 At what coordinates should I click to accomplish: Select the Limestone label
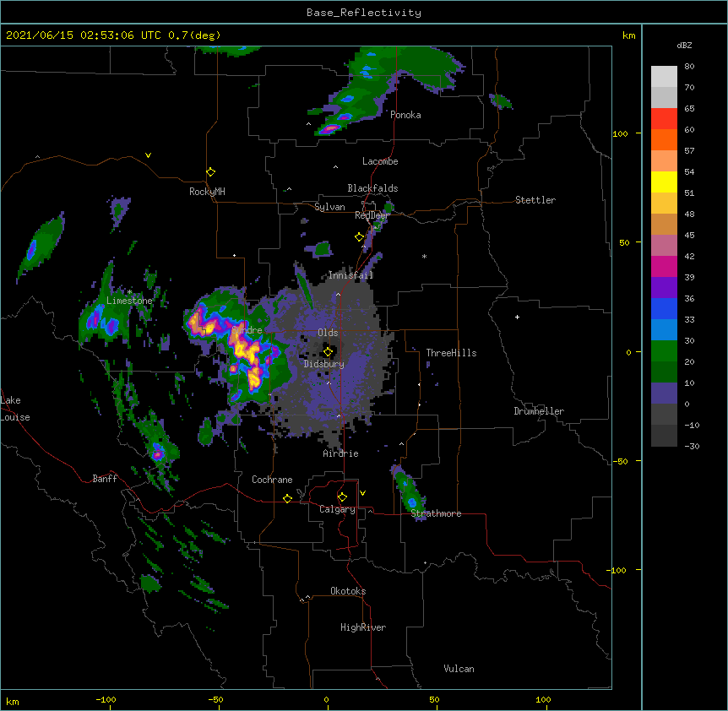coord(129,301)
